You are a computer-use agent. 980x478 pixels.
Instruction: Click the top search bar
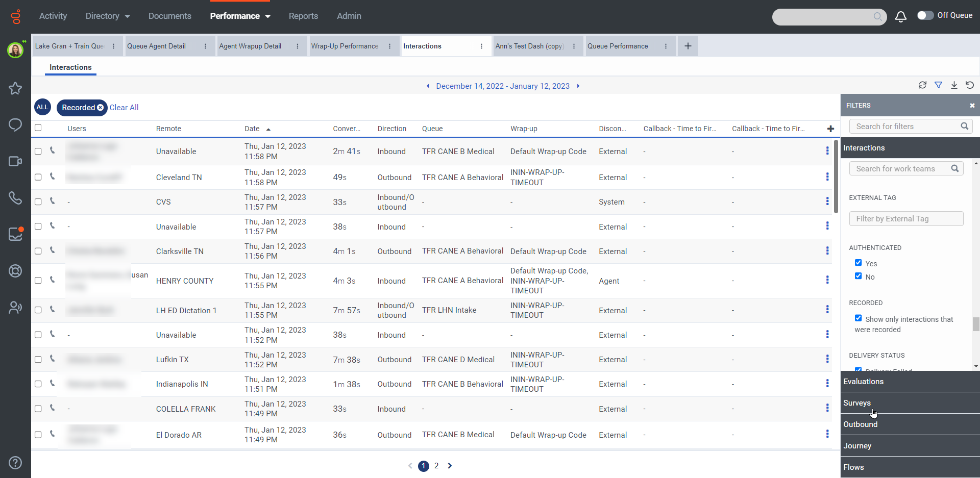[829, 17]
